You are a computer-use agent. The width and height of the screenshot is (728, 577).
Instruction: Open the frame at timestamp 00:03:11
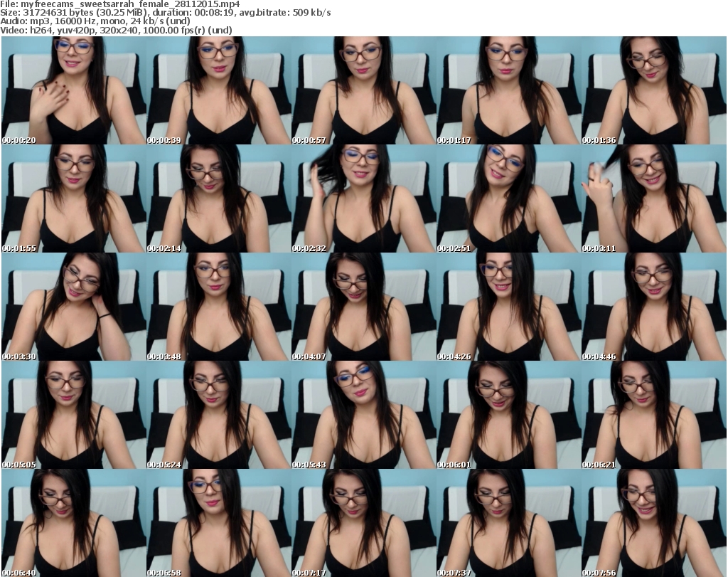coord(654,198)
